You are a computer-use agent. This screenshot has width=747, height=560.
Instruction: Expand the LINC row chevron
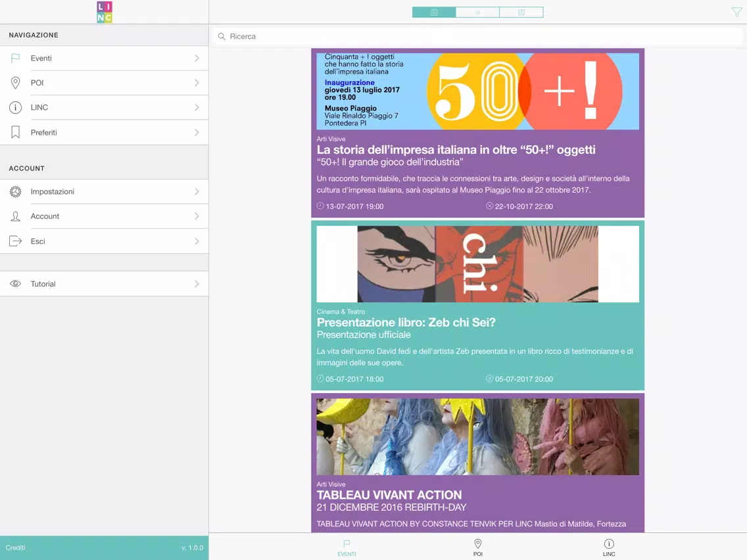pyautogui.click(x=197, y=108)
